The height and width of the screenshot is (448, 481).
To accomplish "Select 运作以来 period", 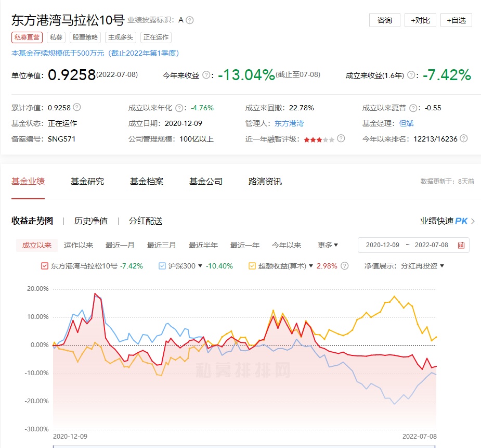I will coord(78,245).
